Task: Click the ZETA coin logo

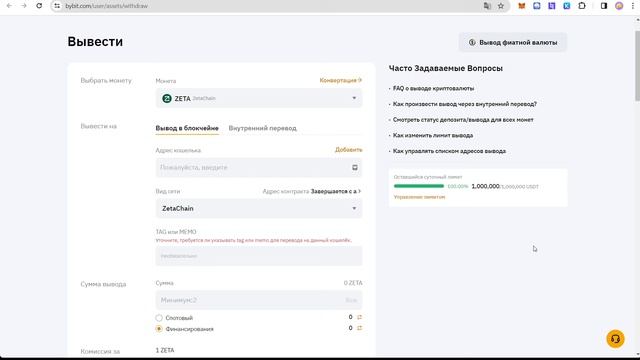Action: tap(167, 98)
